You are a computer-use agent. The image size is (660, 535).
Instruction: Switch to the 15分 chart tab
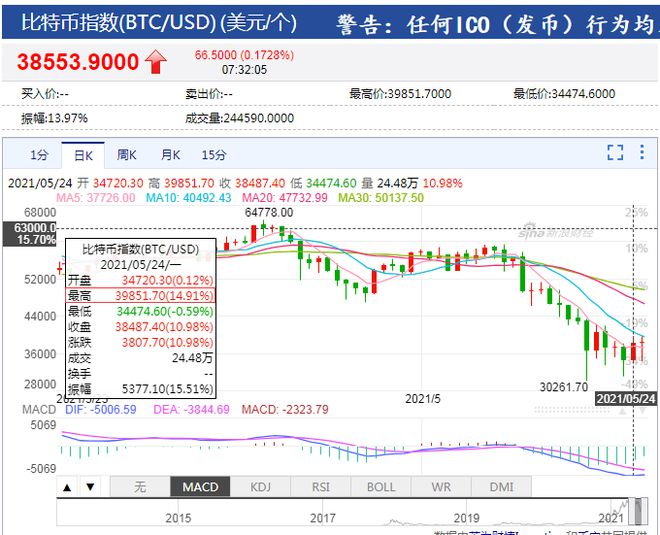[x=214, y=155]
